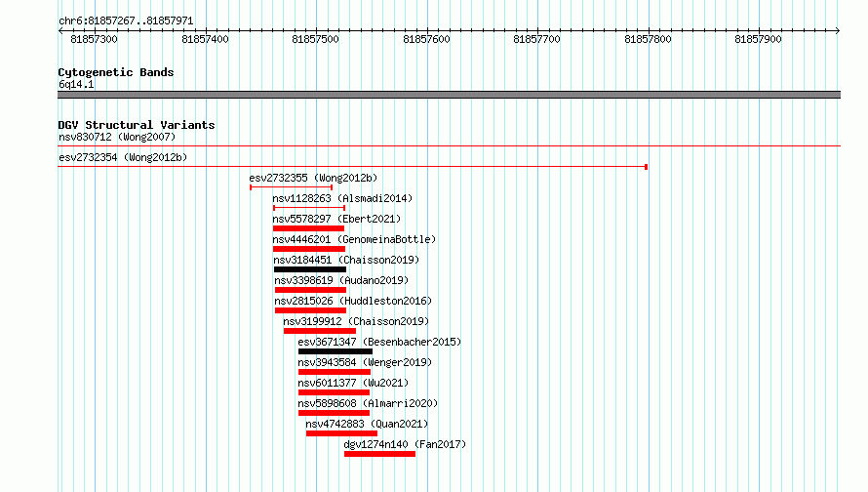Screen dimensions: 868x492
Task: Click the black bar under nsv3184451
Action: [310, 269]
